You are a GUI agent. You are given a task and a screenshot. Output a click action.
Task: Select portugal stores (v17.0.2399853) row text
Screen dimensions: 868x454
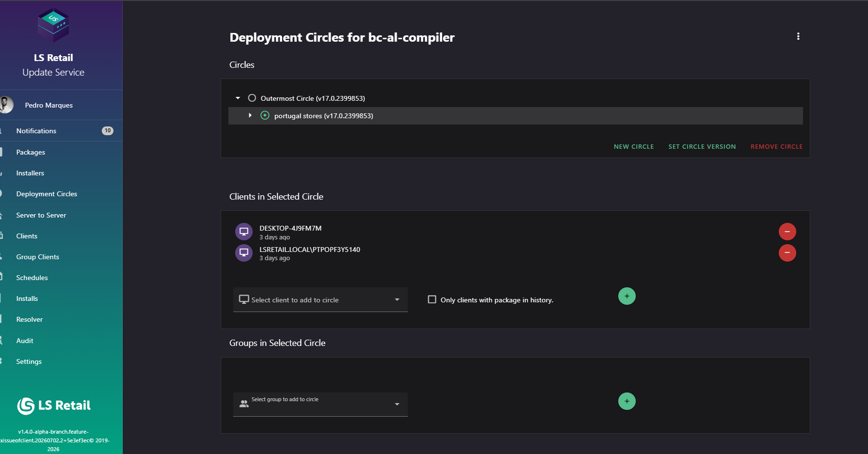[x=323, y=116]
